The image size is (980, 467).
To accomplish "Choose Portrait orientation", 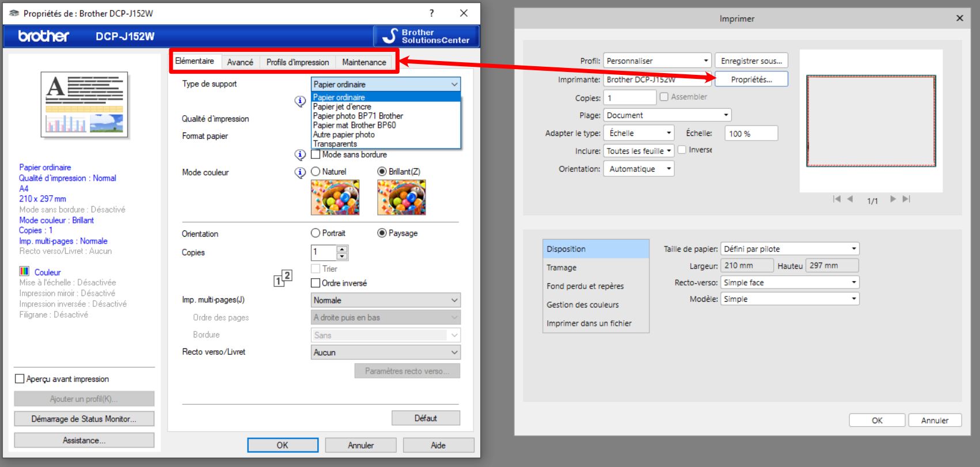I will point(316,233).
